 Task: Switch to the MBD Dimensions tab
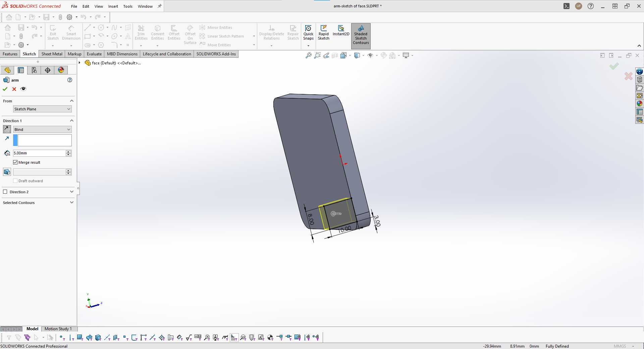point(122,54)
